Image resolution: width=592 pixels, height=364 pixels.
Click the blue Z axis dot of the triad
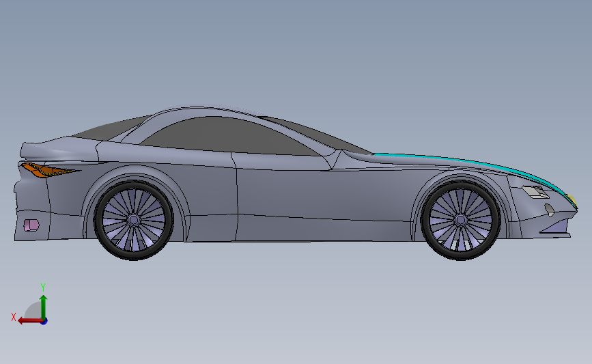click(x=44, y=322)
